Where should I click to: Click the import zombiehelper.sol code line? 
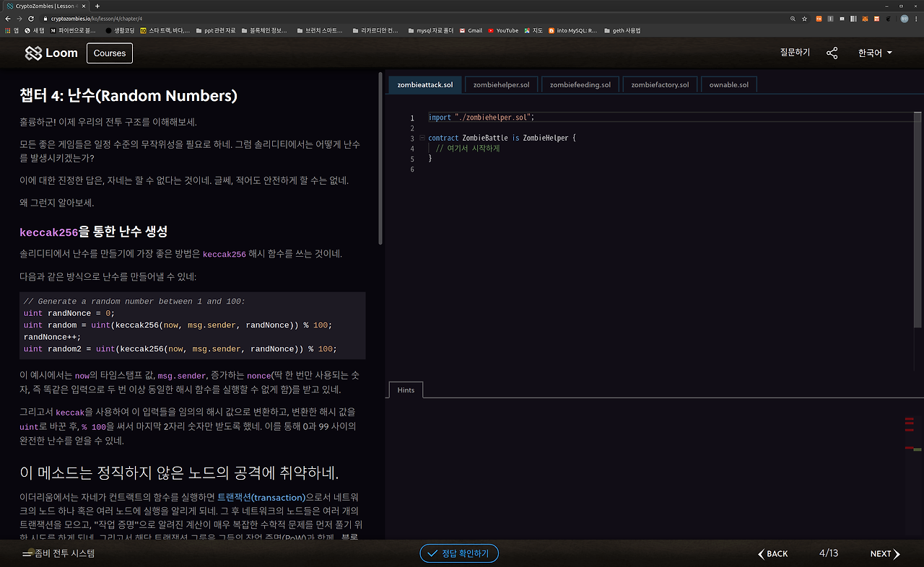click(x=481, y=118)
